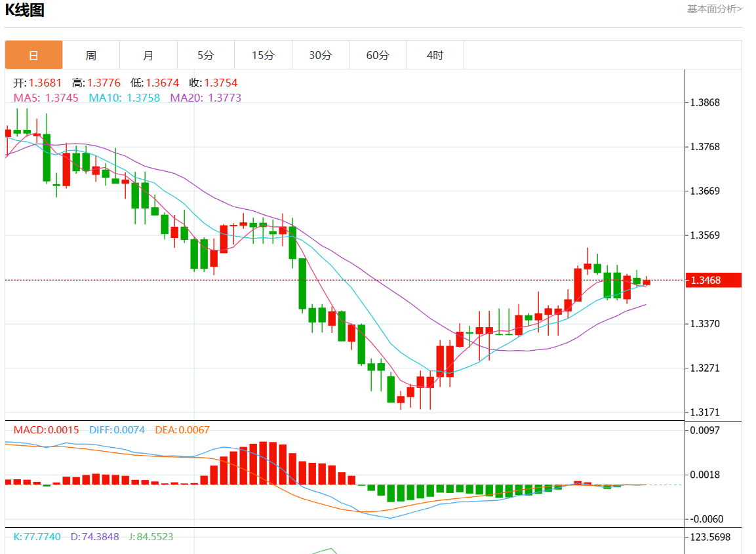Click the 1.3768 price axis label
The width and height of the screenshot is (756, 554).
705,147
